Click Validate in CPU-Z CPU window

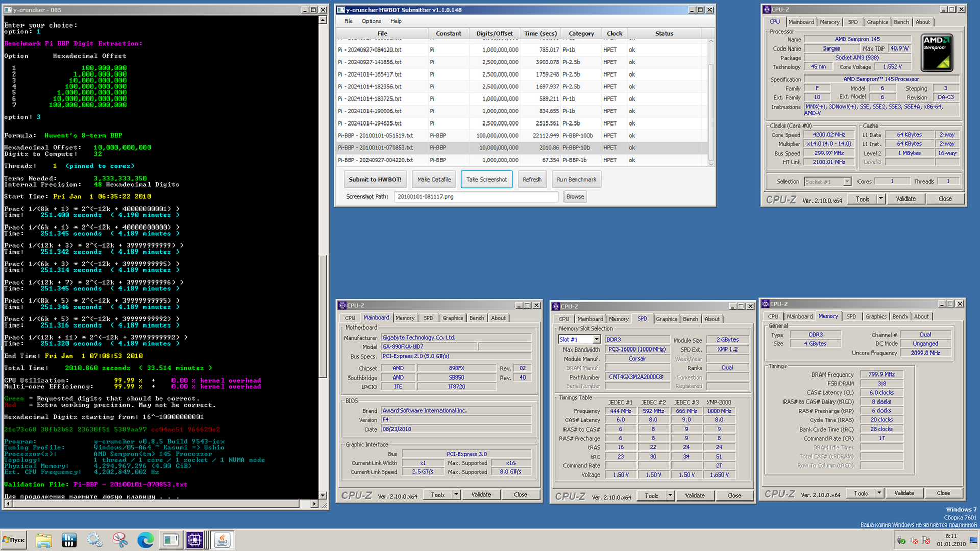[905, 199]
